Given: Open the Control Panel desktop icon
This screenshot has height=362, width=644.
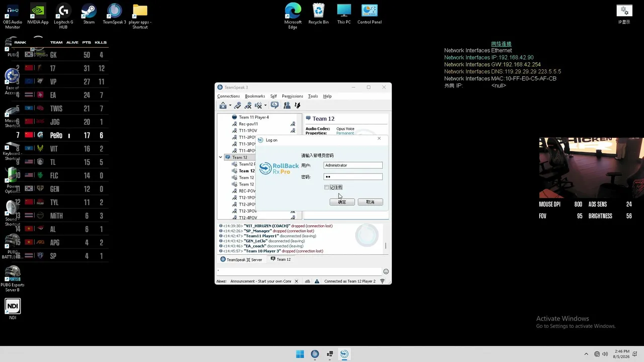Looking at the screenshot, I should pyautogui.click(x=369, y=14).
